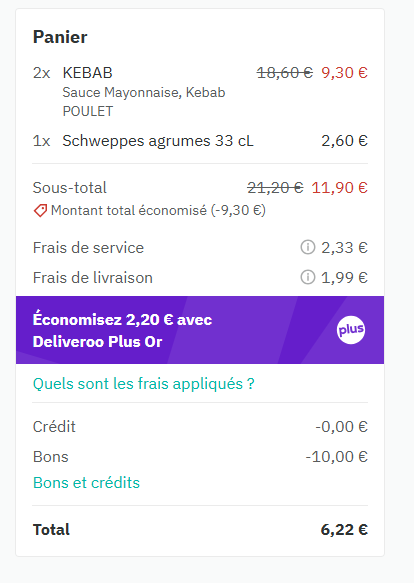Screen dimensions: 414x583
Task: Click the Crédit amount -0,00 €
Action: click(341, 426)
